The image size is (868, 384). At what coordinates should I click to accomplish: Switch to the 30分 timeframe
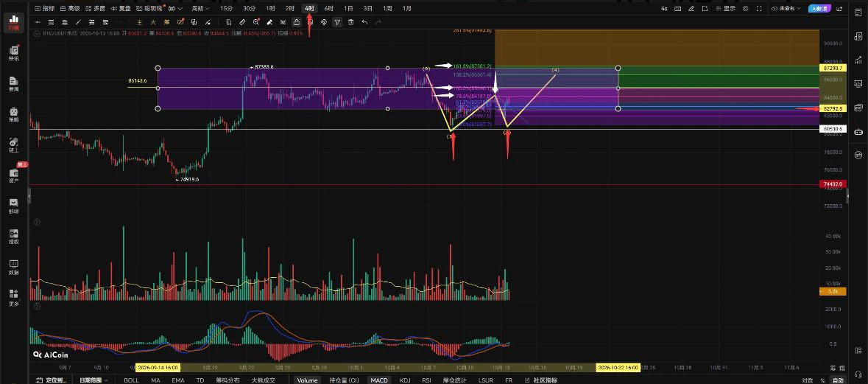[249, 8]
